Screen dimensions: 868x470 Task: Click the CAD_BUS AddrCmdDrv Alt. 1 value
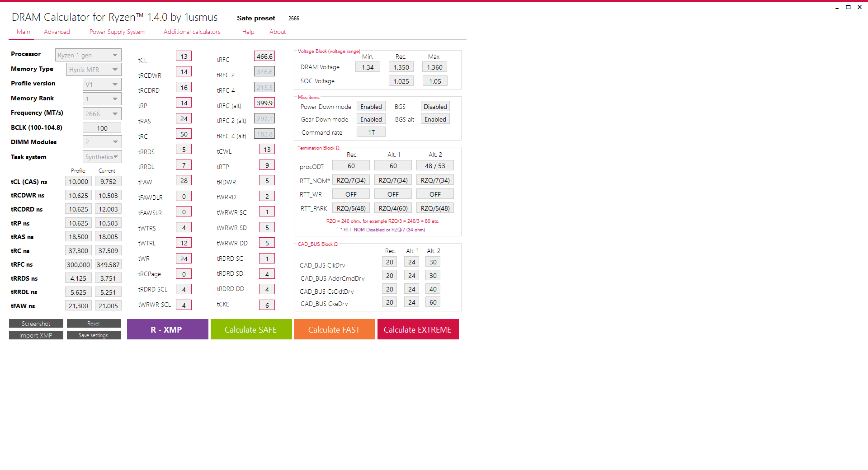411,276
